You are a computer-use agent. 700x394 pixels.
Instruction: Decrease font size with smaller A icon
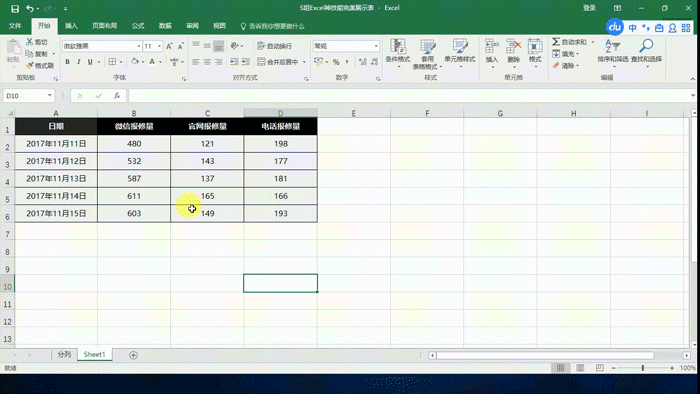(x=180, y=46)
